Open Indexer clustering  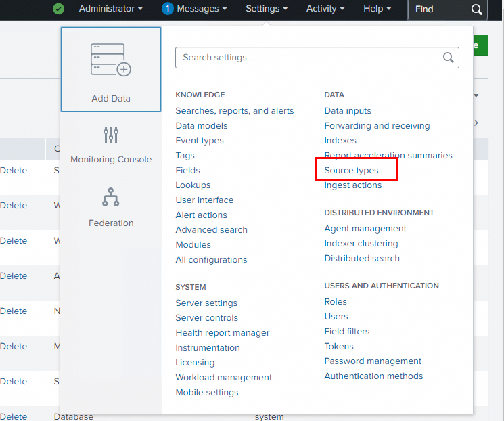point(361,244)
